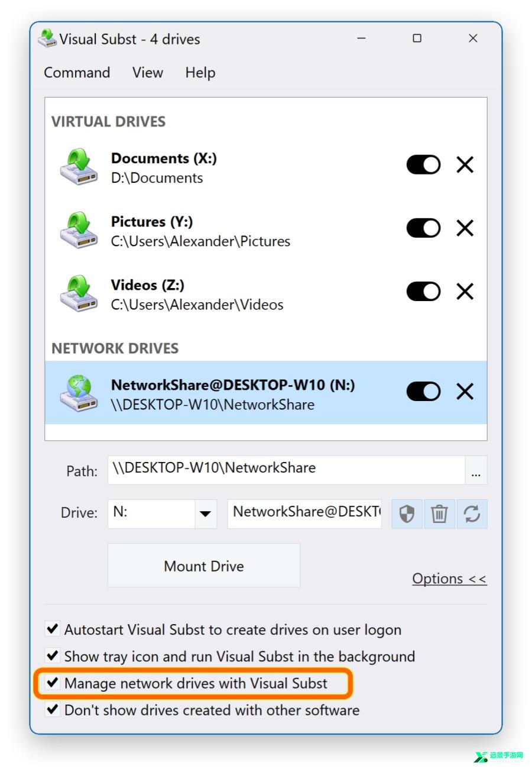Click the Mount Drive button
This screenshot has height=772, width=532.
coord(204,566)
